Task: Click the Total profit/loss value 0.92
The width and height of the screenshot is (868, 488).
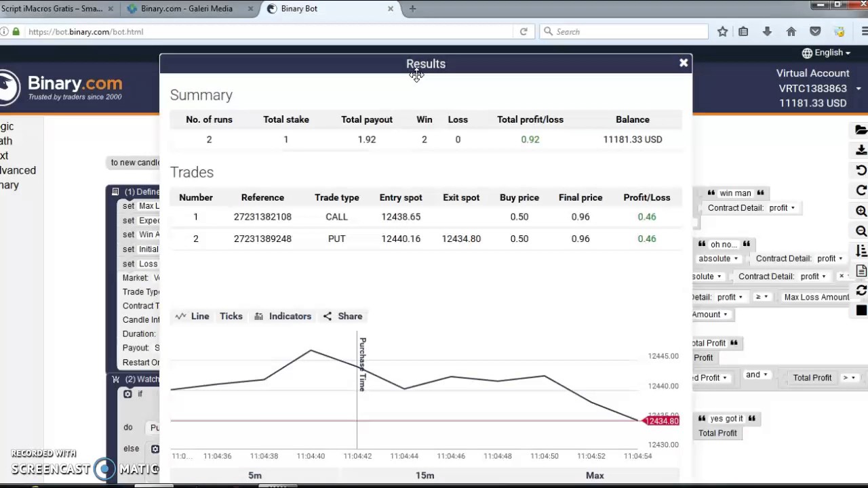Action: coord(530,140)
